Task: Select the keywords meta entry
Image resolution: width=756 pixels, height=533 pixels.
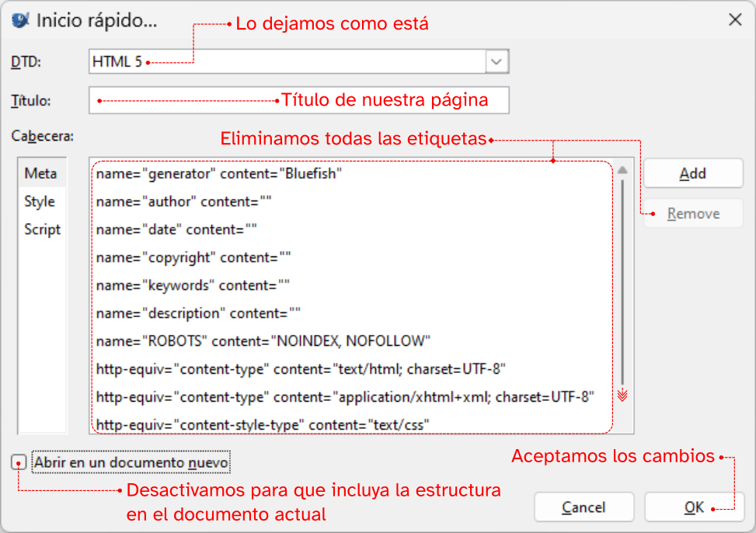Action: 193,285
